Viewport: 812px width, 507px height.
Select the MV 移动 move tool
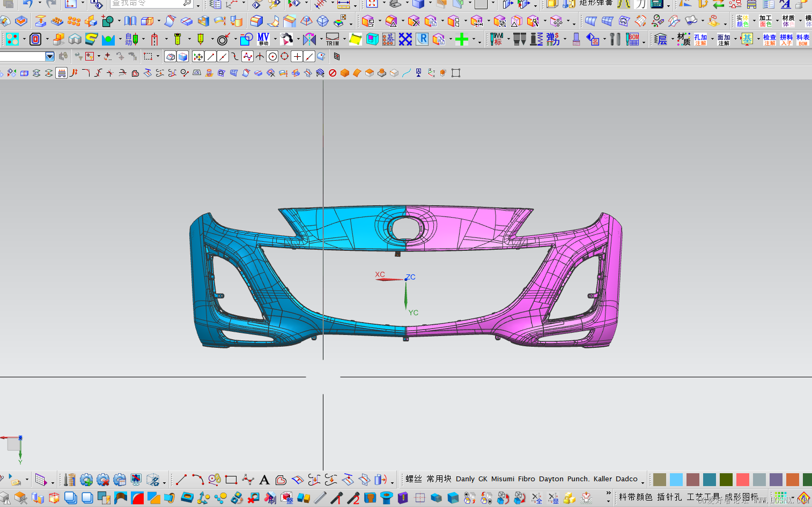tap(263, 39)
